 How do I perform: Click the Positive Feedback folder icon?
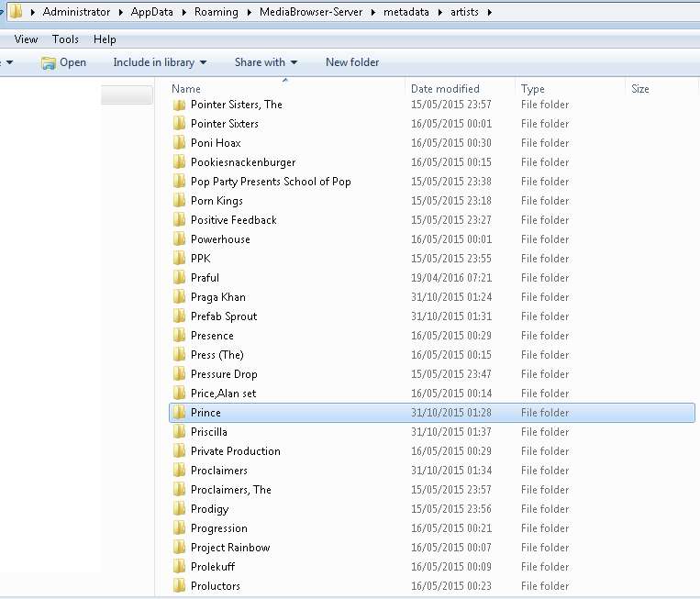(x=179, y=219)
